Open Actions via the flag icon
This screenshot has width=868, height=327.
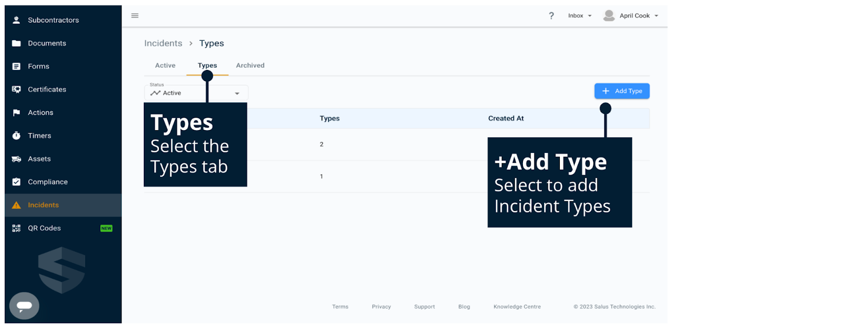[16, 113]
